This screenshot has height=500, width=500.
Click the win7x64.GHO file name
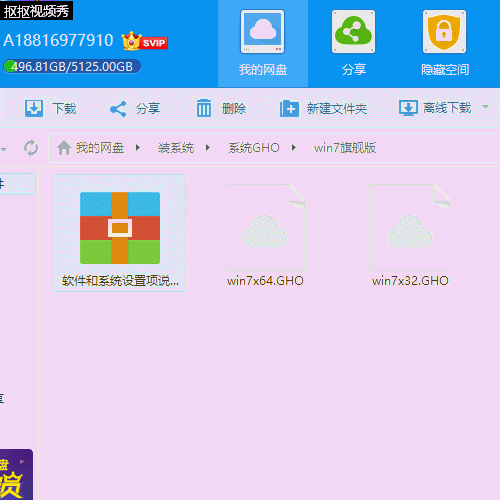point(265,281)
